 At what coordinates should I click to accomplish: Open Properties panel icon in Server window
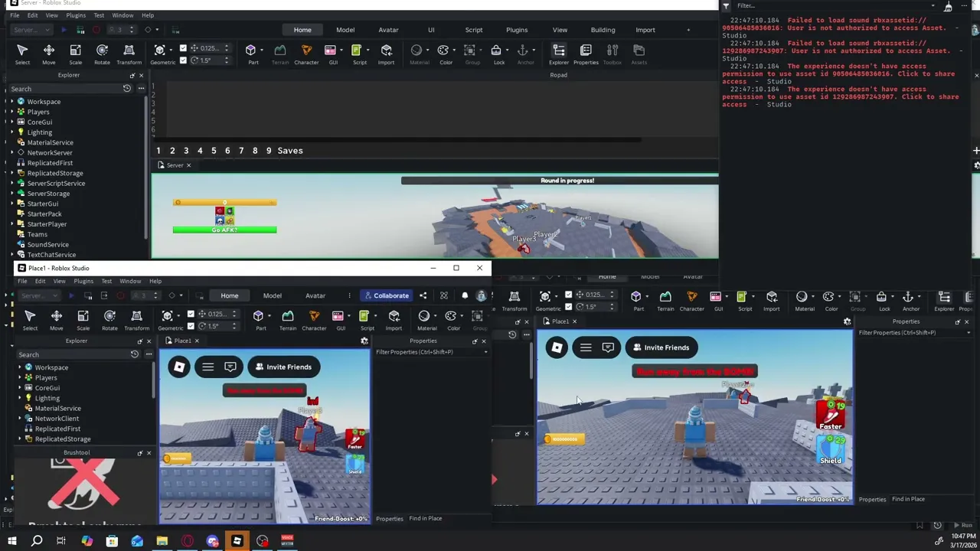click(586, 54)
